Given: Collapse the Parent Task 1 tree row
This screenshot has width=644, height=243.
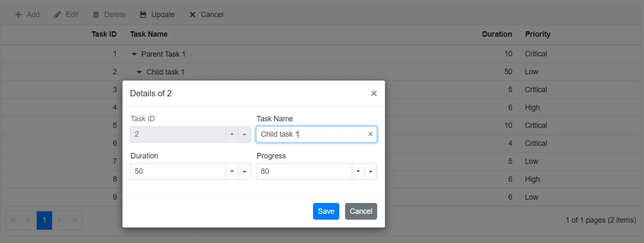Looking at the screenshot, I should coord(134,54).
